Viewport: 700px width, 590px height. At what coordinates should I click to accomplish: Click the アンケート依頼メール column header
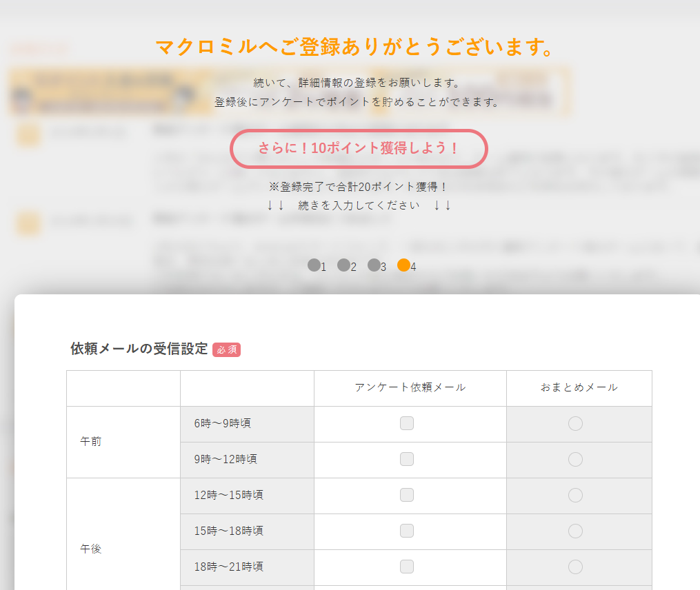click(410, 387)
